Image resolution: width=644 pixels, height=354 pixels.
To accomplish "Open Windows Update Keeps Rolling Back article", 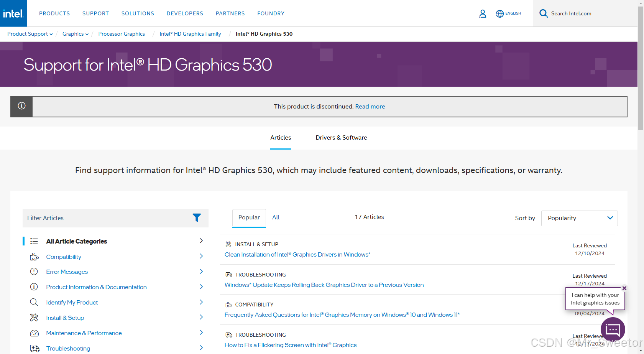I will (324, 285).
